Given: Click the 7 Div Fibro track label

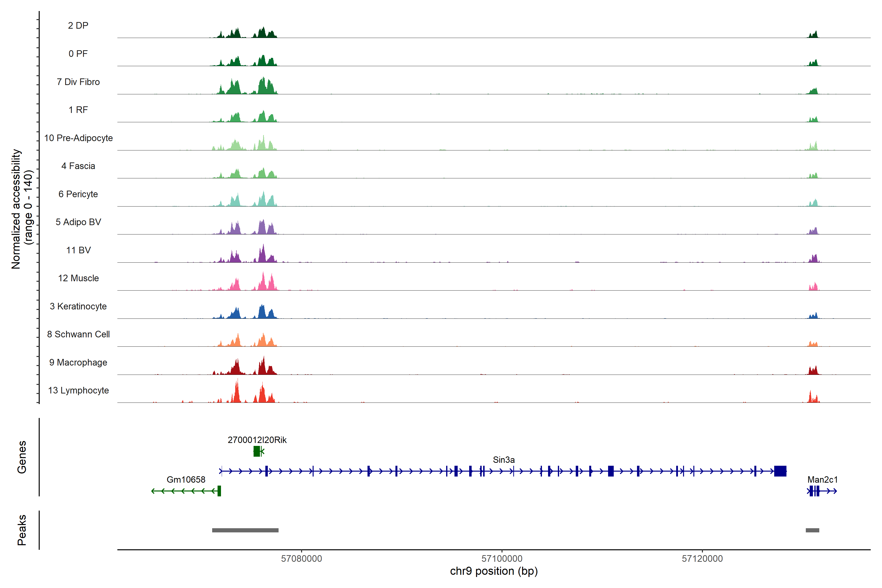Looking at the screenshot, I should pyautogui.click(x=78, y=82).
